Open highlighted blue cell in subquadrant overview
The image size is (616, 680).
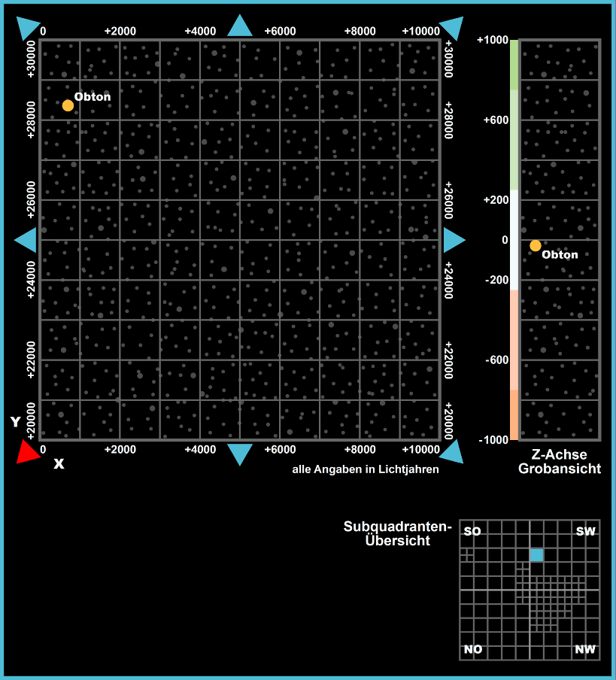coord(536,555)
